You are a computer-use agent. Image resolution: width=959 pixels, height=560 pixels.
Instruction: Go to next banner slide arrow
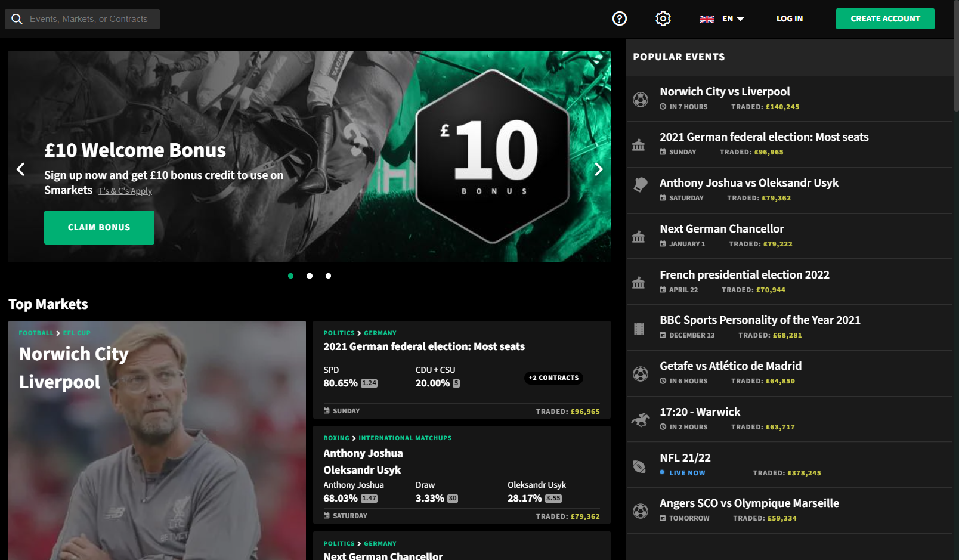click(x=599, y=169)
